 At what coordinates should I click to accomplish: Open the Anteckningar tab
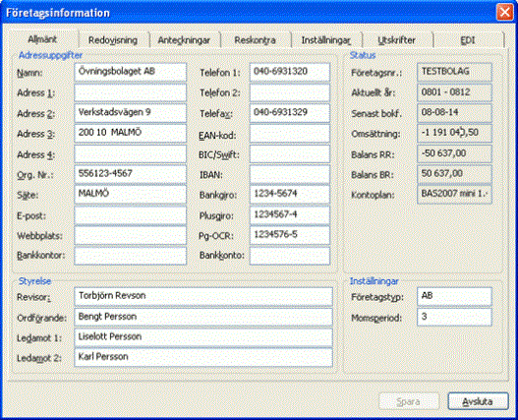pos(184,40)
